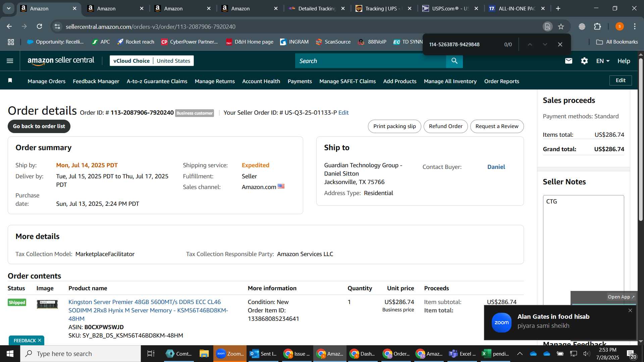Open vCloud Choice account switcher
Viewport: 644px width, 362px height.
tap(152, 61)
